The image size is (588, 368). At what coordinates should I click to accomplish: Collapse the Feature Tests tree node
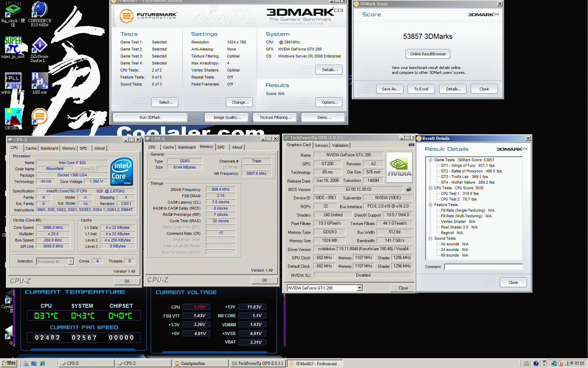tap(430, 205)
